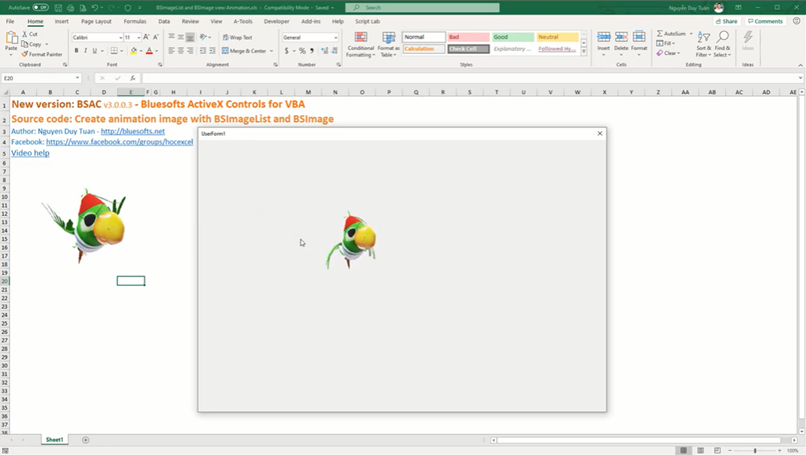
Task: Open the font size 11 dropdown
Action: (139, 38)
